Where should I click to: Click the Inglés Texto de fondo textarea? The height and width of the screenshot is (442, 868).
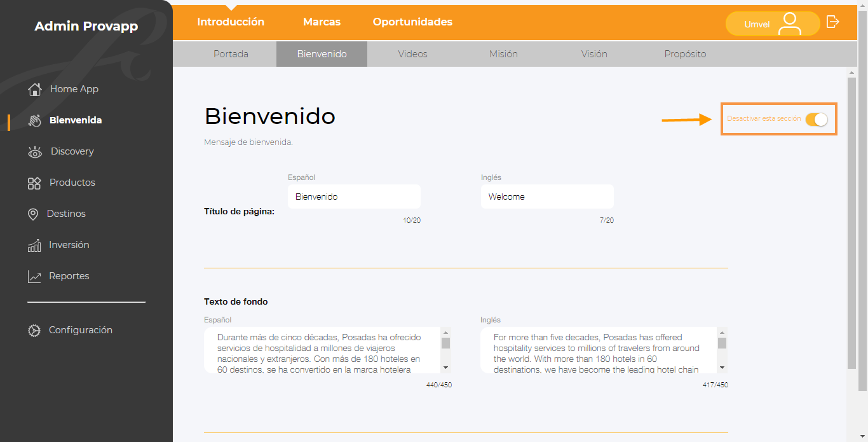604,350
